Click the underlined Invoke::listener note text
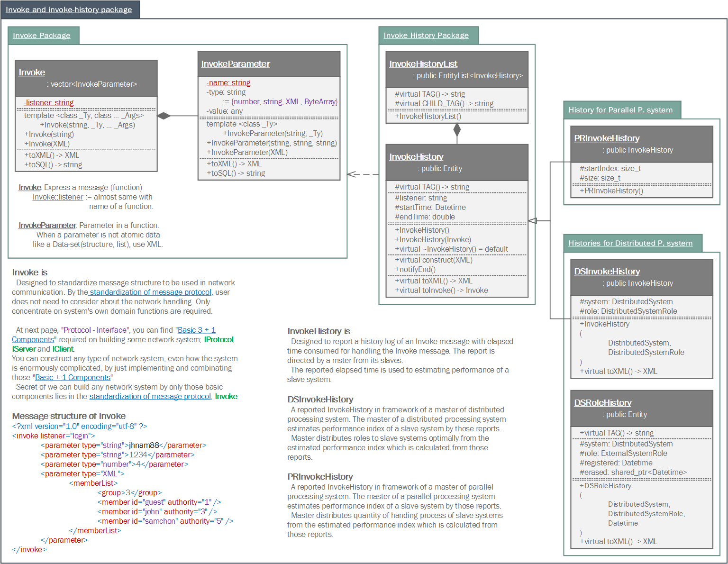Viewport: 728px width, 564px height. click(x=58, y=197)
